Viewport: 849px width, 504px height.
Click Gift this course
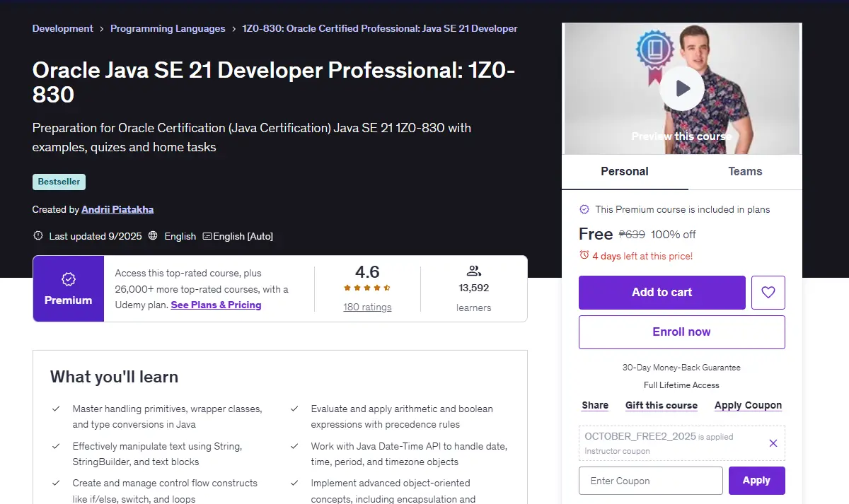pyautogui.click(x=662, y=405)
